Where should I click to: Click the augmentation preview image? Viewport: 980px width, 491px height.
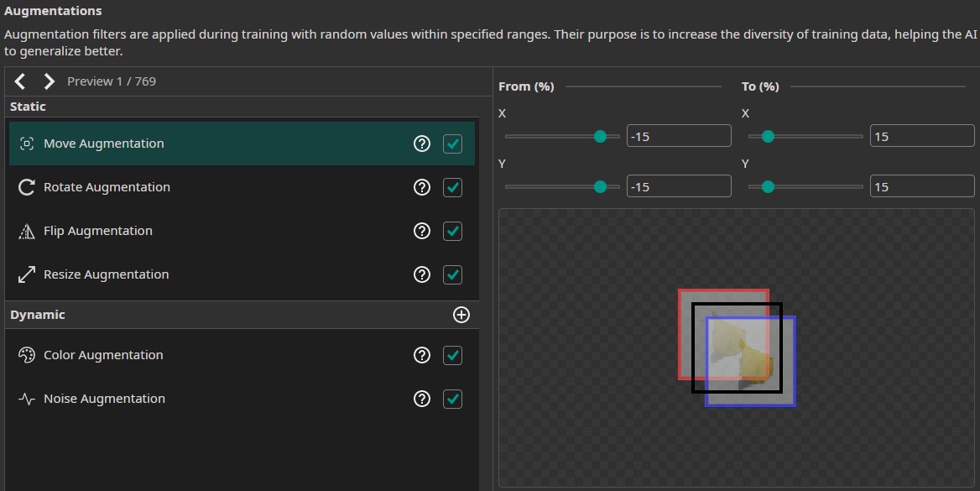tap(737, 348)
